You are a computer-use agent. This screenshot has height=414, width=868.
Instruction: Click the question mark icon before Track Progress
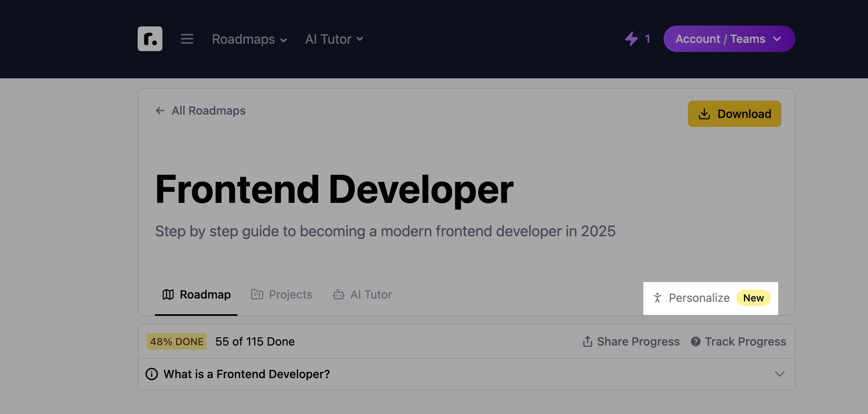(696, 341)
